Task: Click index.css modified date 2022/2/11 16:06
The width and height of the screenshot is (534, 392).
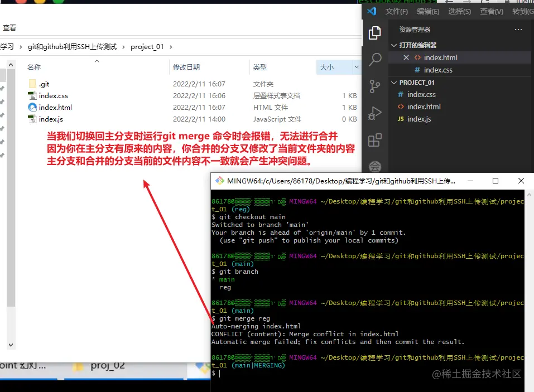Action: coord(199,95)
